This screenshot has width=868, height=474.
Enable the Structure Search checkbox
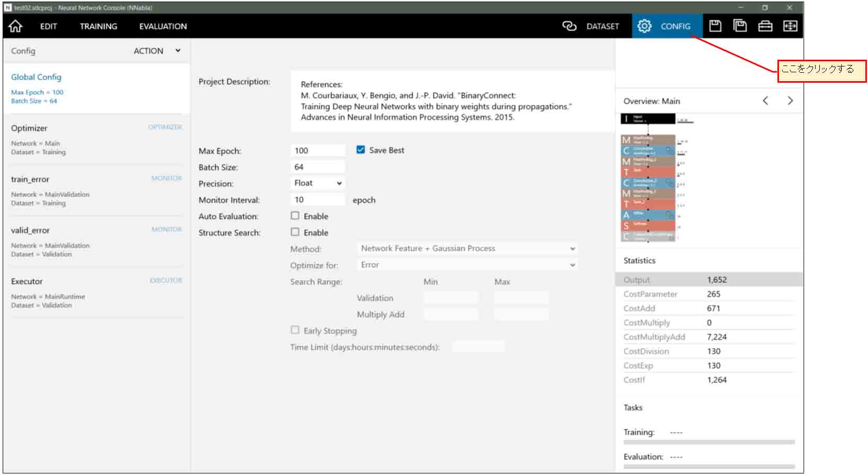[x=295, y=232]
